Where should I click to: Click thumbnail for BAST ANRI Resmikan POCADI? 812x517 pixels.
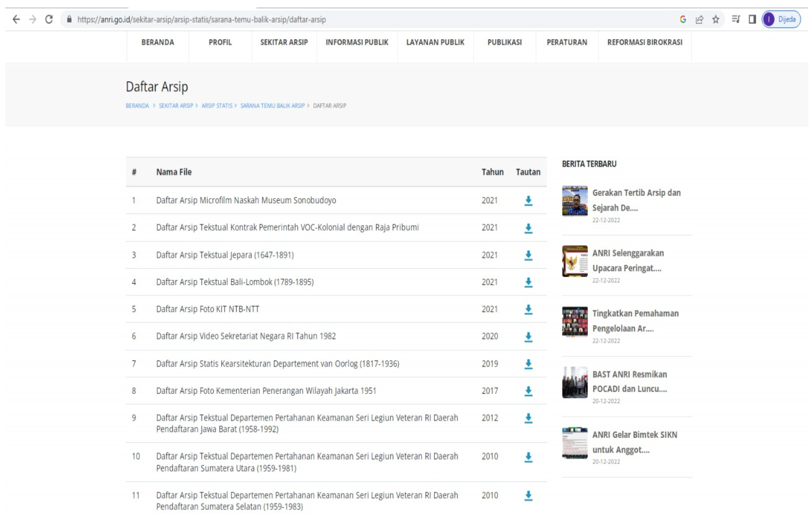[x=575, y=382]
